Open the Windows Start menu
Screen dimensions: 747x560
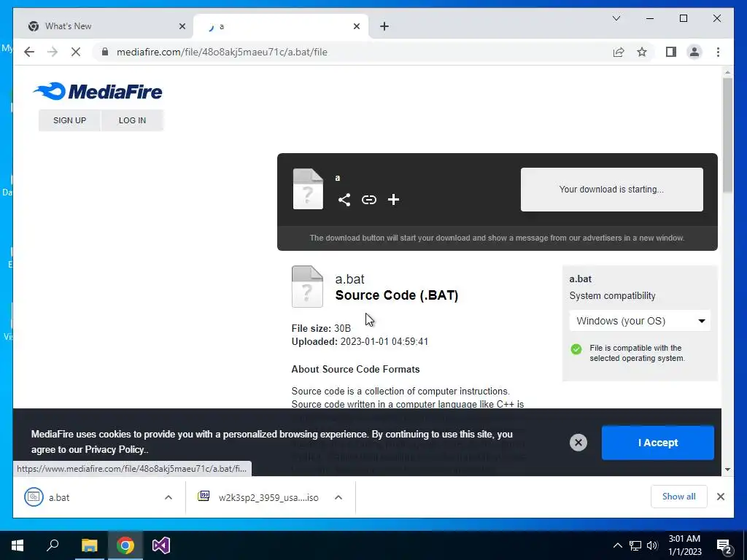(x=18, y=545)
